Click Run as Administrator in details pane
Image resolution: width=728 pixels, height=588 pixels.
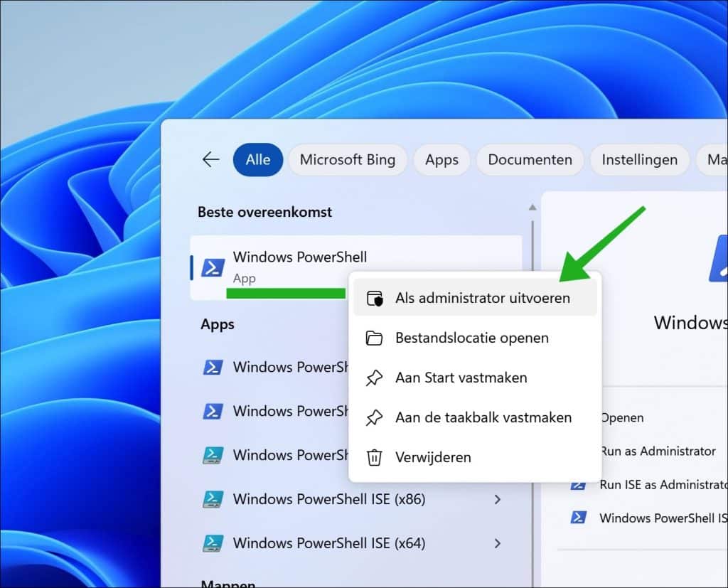[x=658, y=451]
